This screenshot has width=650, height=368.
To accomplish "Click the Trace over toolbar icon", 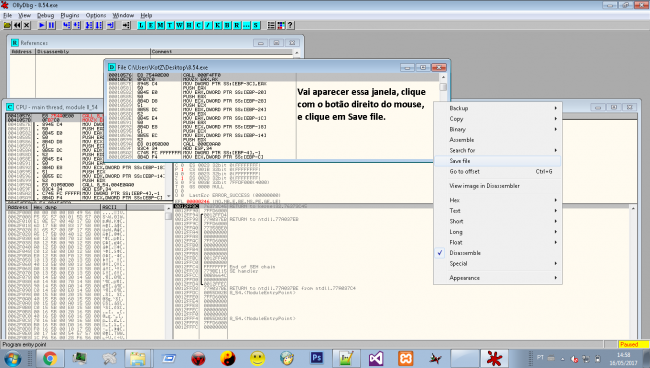I will 99,25.
